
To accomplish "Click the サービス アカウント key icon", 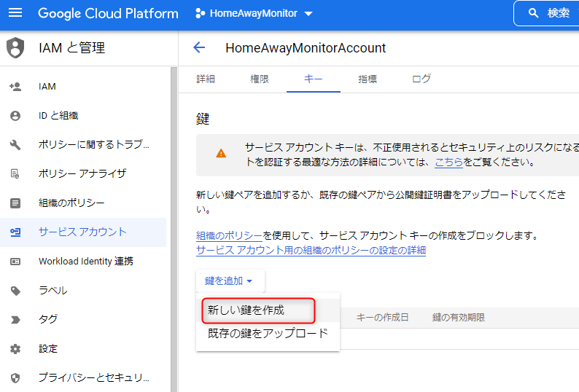I will click(15, 232).
